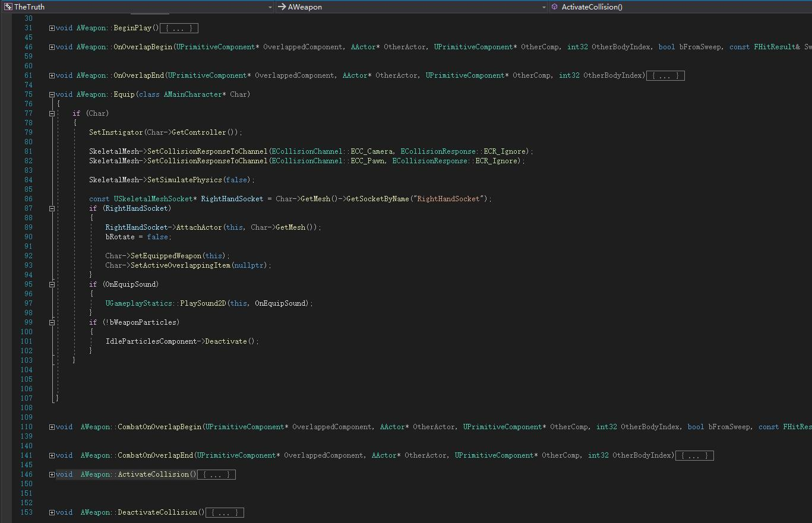Click collapsed { ... } box after ActivateCollision()
Viewport: 812px width, 523px height.
click(x=216, y=474)
